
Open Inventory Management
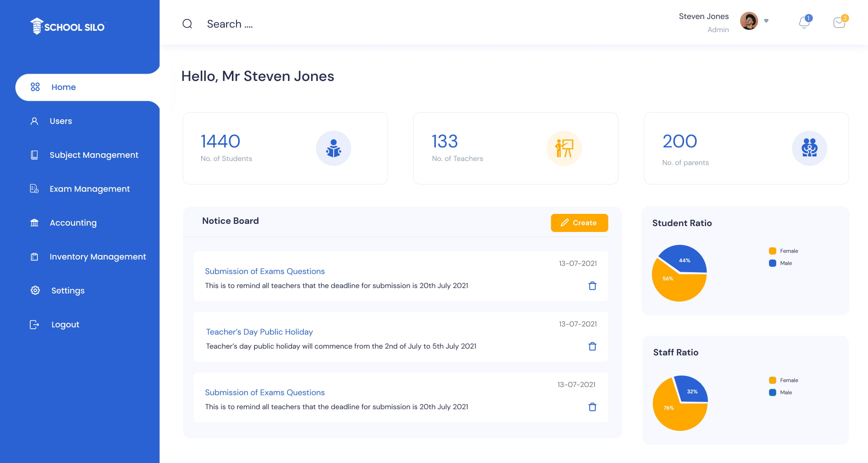[98, 256]
